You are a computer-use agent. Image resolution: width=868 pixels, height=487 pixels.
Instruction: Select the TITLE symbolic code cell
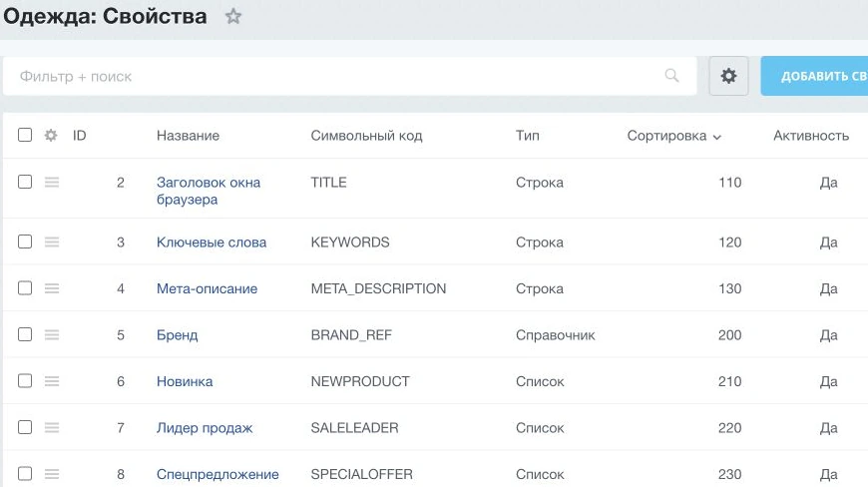click(328, 182)
